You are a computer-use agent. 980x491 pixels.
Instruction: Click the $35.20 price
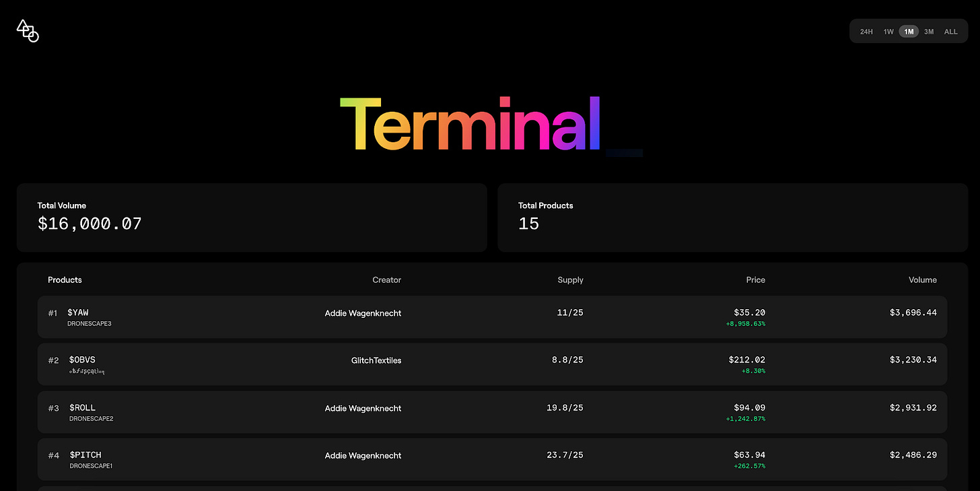click(x=749, y=313)
